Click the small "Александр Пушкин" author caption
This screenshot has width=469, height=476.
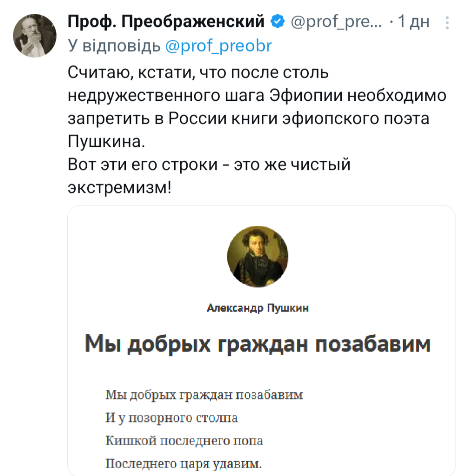pyautogui.click(x=257, y=308)
